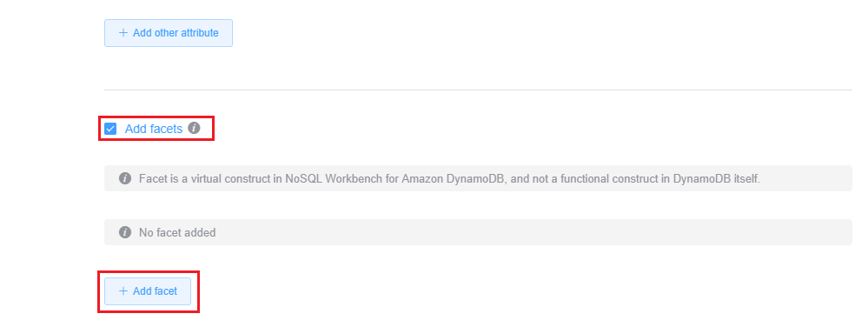Viewport: 868px width, 327px height.
Task: Click info icon in No facet added notice
Action: pos(125,232)
